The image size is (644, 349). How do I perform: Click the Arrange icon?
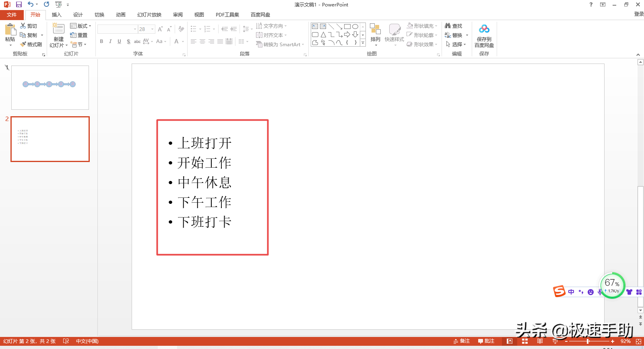click(375, 29)
